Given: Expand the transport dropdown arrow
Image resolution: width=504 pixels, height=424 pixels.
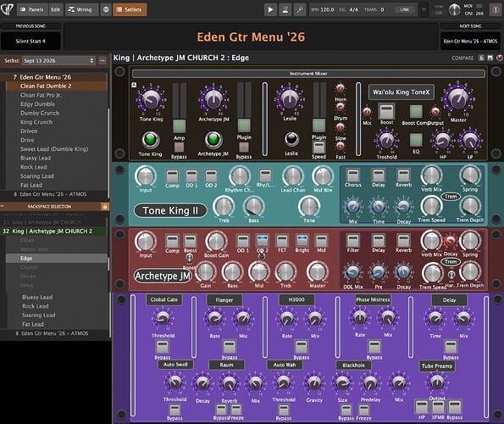Looking at the screenshot, I should [x=424, y=9].
